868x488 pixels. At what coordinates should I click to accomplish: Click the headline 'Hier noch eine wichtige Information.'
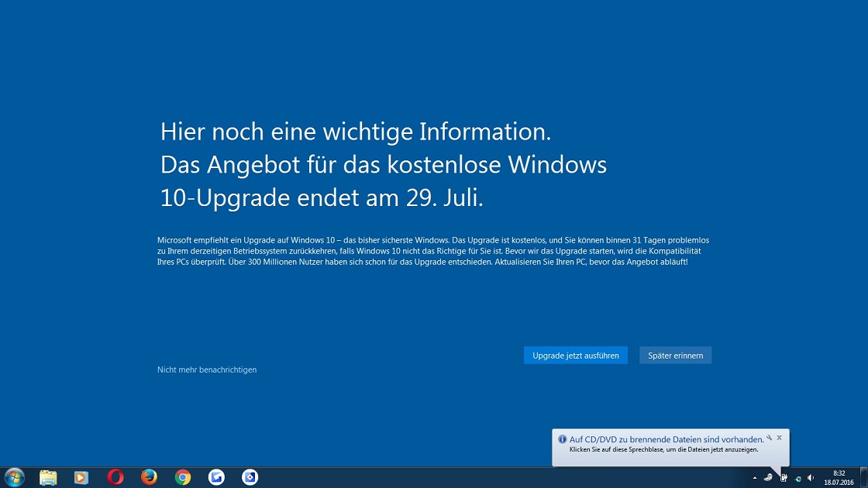tap(356, 132)
